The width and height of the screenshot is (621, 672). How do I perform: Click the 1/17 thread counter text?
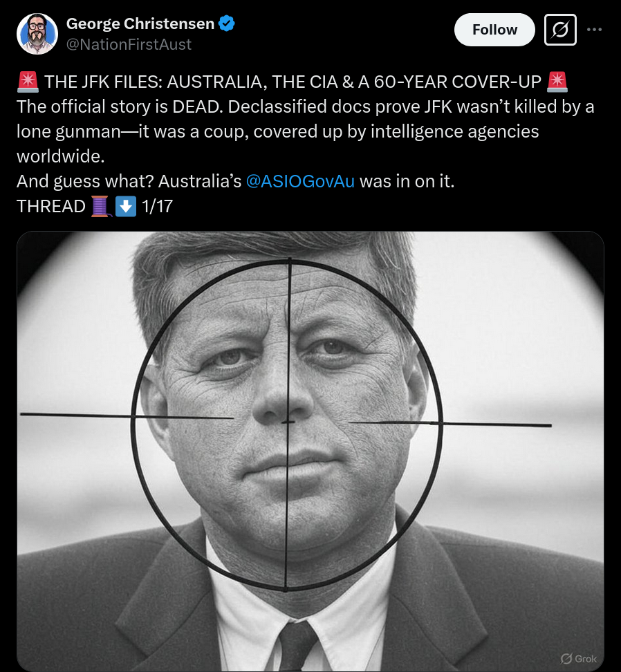tap(157, 207)
